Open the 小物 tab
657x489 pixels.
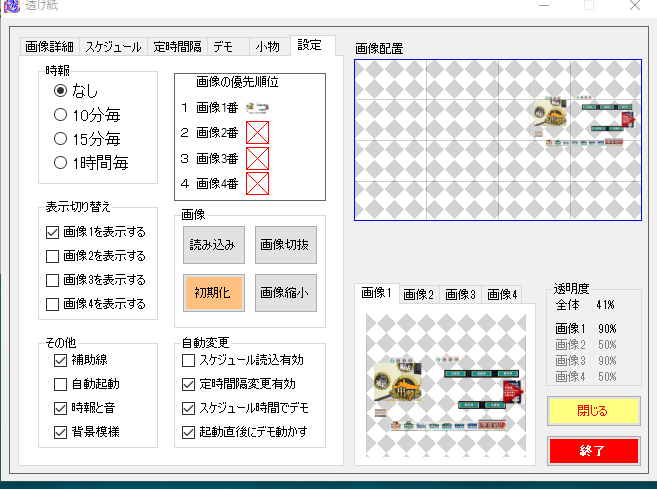pyautogui.click(x=270, y=46)
